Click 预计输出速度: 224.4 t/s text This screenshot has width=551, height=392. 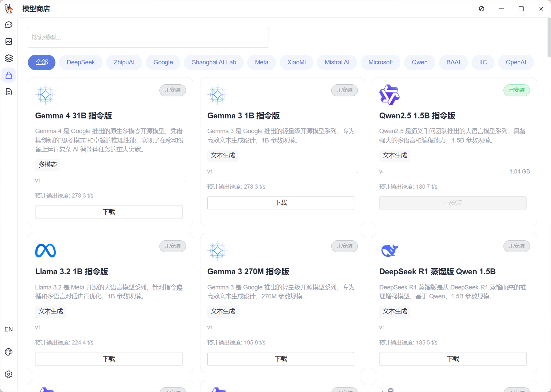click(x=64, y=343)
